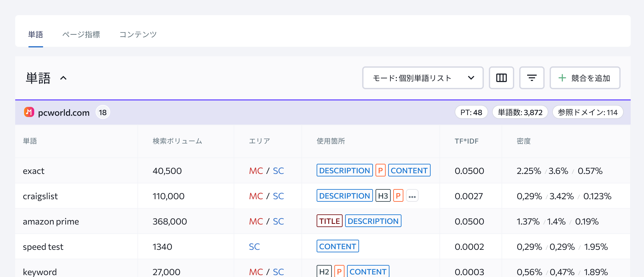Click the PT: 48 badge
The height and width of the screenshot is (277, 644).
tap(471, 112)
